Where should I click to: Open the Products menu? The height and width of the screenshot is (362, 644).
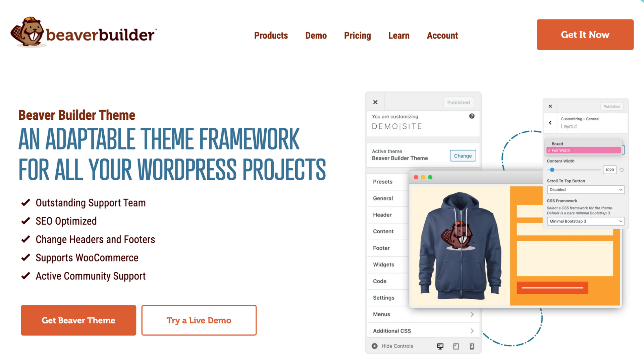click(x=271, y=35)
